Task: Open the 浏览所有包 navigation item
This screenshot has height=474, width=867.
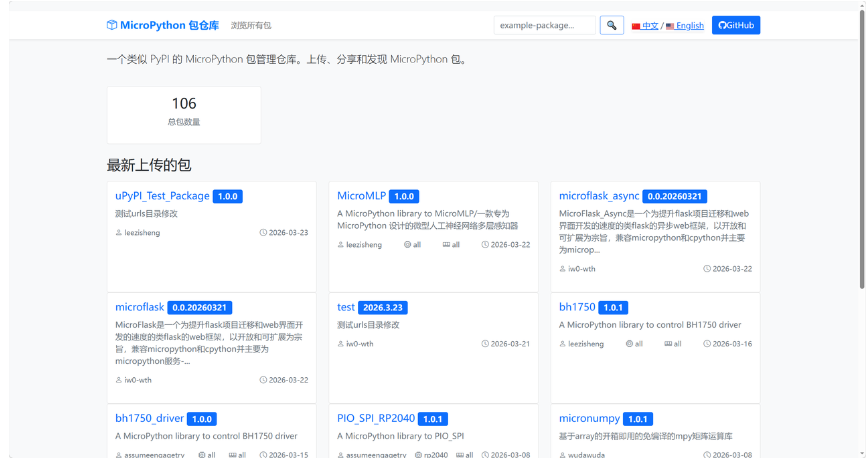Action: point(250,25)
